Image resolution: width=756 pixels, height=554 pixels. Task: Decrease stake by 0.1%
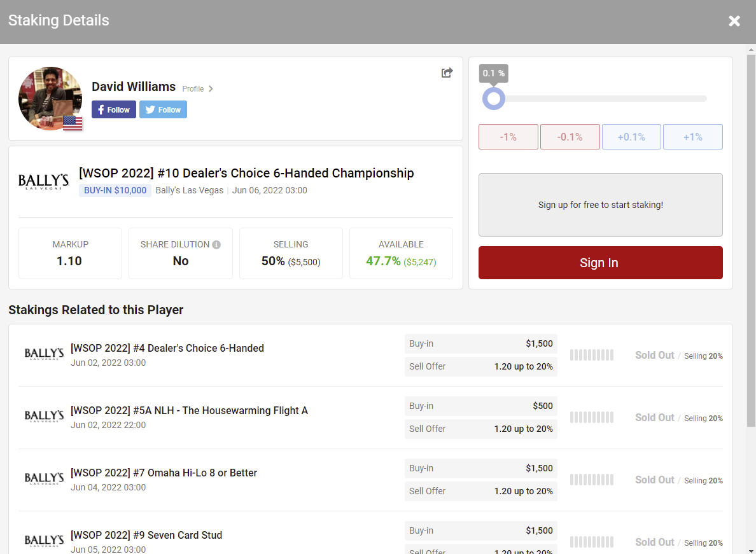570,137
